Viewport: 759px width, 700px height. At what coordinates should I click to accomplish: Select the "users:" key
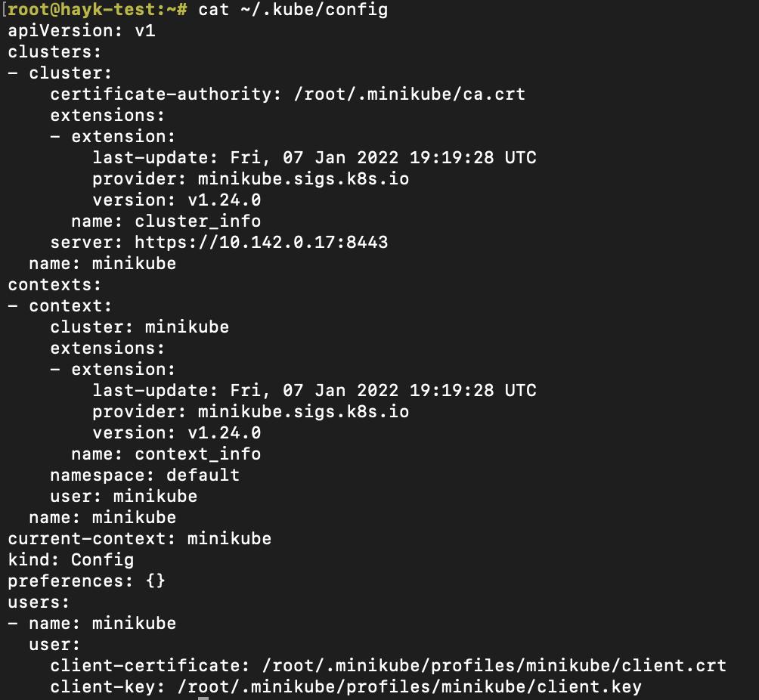click(x=39, y=602)
